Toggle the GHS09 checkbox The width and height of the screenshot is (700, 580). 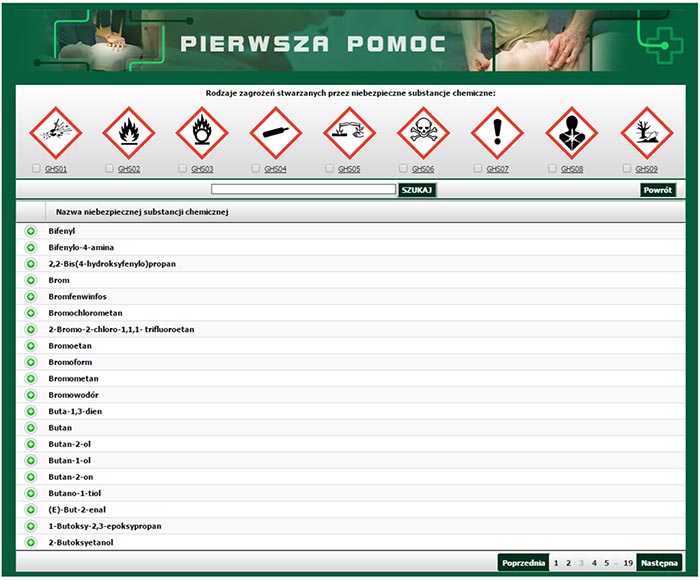tap(627, 169)
